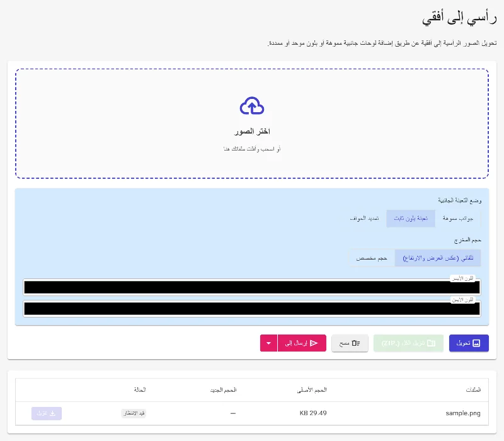Click the الحجم الأصلي column header

[312, 390]
